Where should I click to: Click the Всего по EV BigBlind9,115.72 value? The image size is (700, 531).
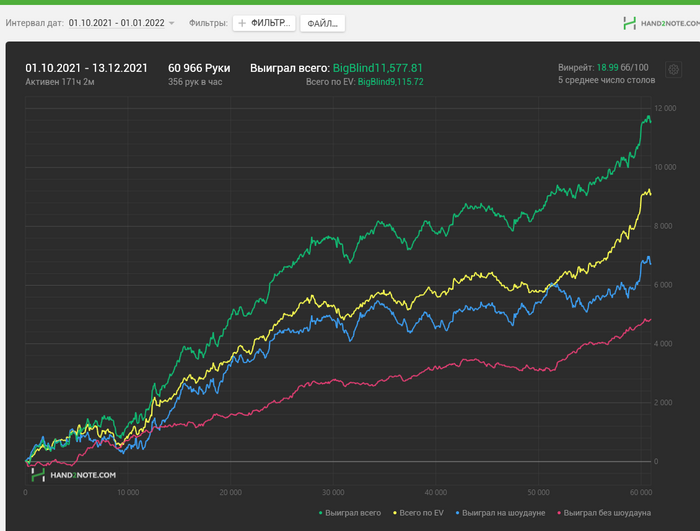click(x=390, y=82)
